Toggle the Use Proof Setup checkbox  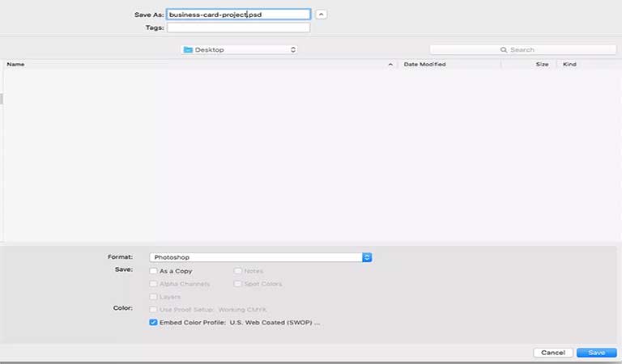[154, 310]
